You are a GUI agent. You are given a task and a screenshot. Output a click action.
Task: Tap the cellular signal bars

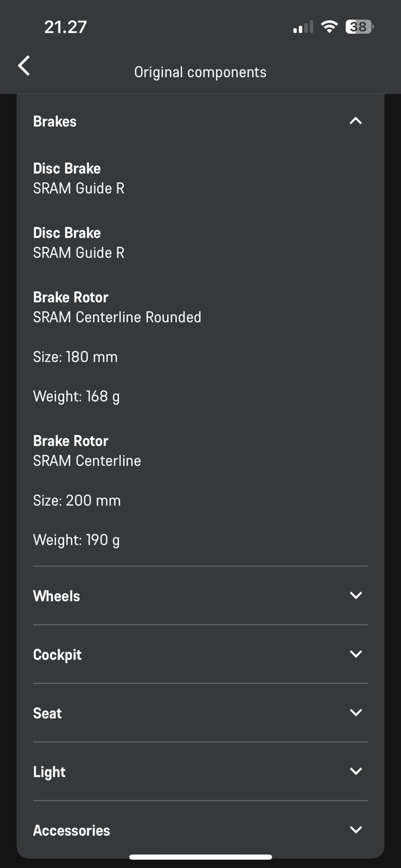(x=303, y=27)
